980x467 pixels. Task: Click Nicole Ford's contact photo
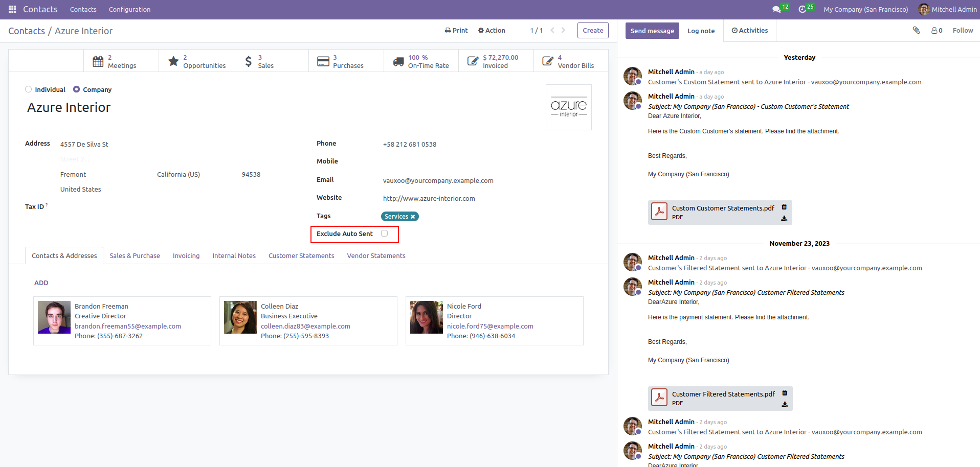click(427, 317)
